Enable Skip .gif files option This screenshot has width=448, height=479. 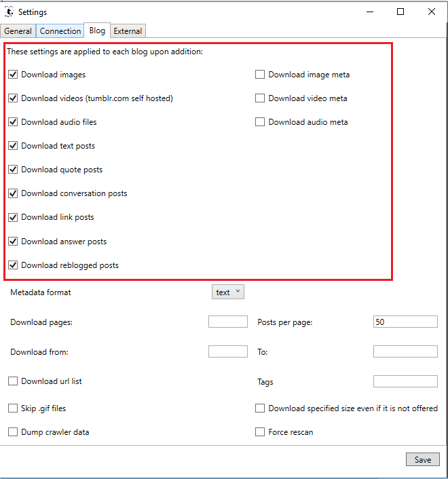pos(13,408)
